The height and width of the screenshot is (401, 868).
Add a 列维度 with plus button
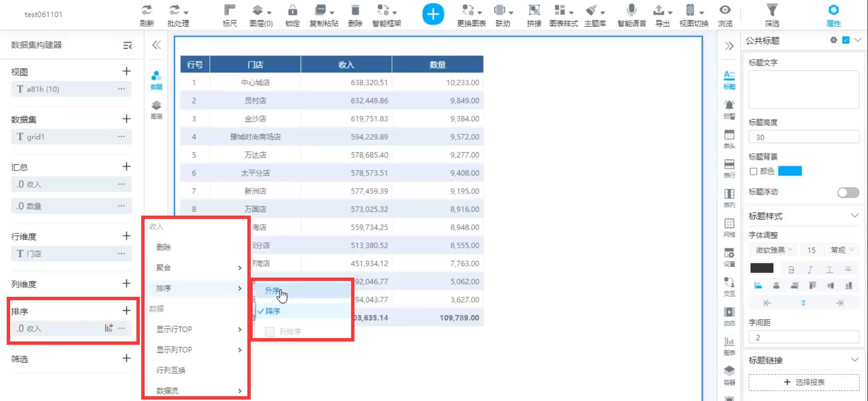[126, 283]
